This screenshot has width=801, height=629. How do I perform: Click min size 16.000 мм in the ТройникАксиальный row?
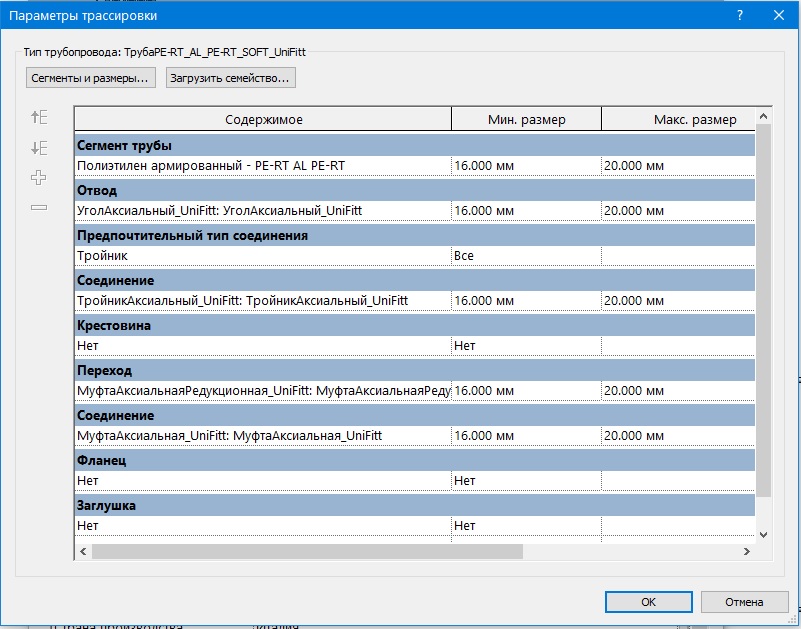click(x=527, y=301)
